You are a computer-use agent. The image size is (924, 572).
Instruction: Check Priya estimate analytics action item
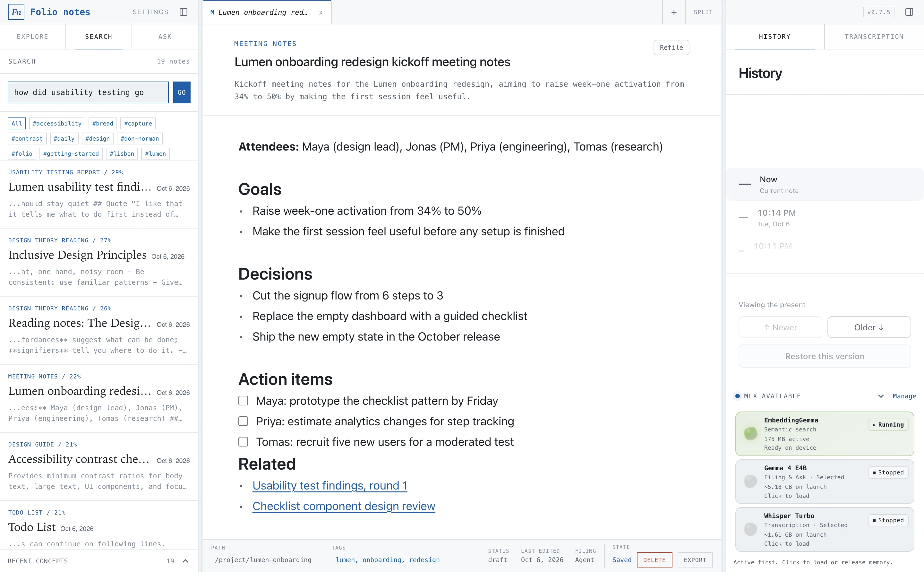click(x=243, y=421)
